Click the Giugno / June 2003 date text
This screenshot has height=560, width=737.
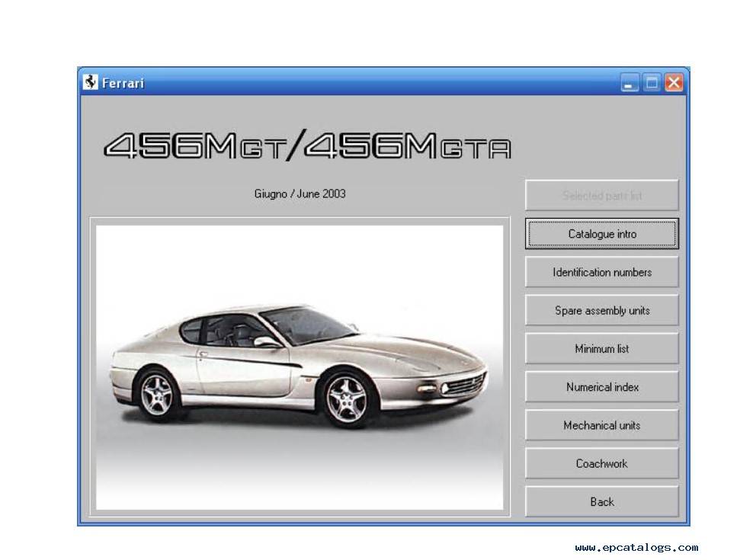tap(300, 194)
